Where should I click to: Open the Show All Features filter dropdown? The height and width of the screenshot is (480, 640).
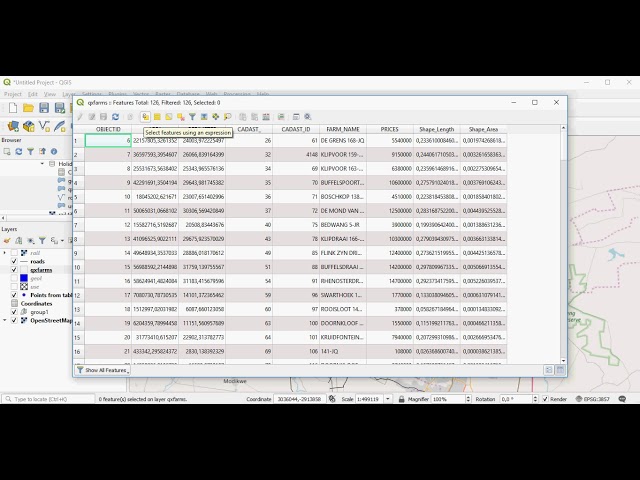pos(103,370)
